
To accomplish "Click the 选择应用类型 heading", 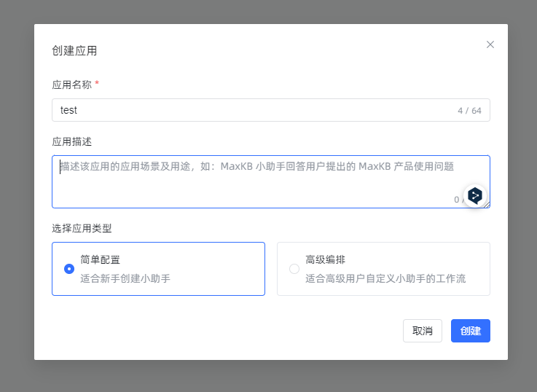I will (x=82, y=228).
